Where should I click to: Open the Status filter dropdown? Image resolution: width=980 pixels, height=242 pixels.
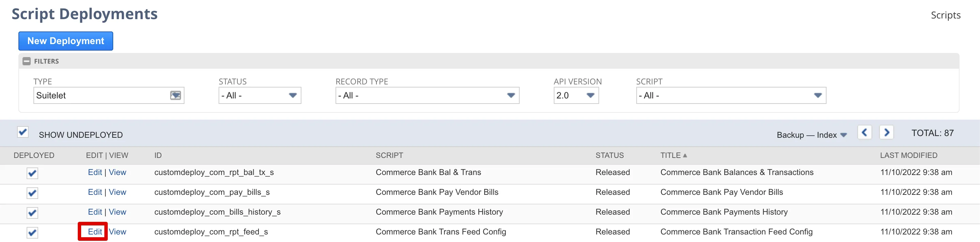[260, 96]
